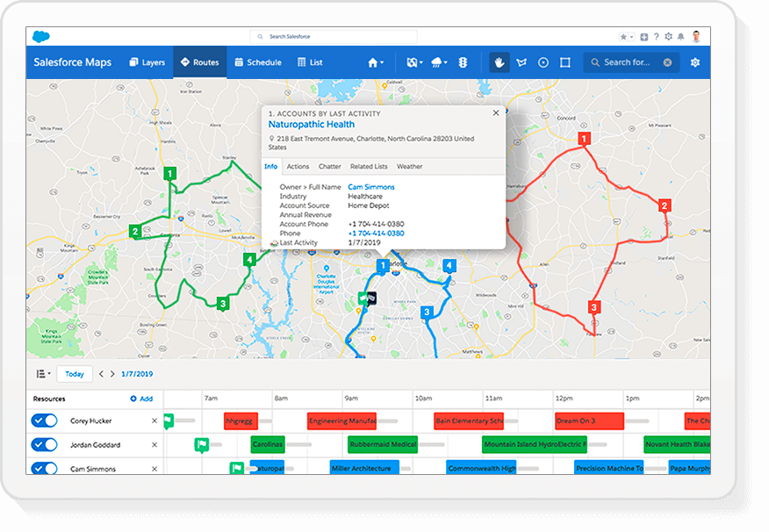The width and height of the screenshot is (769, 532).
Task: Toggle the traffic light overlay icon
Action: [x=463, y=62]
